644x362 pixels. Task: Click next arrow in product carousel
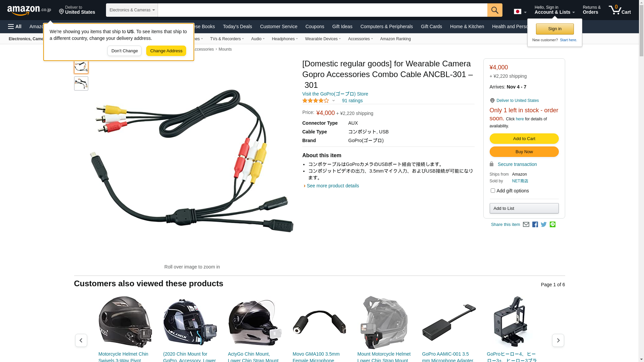[x=558, y=340]
